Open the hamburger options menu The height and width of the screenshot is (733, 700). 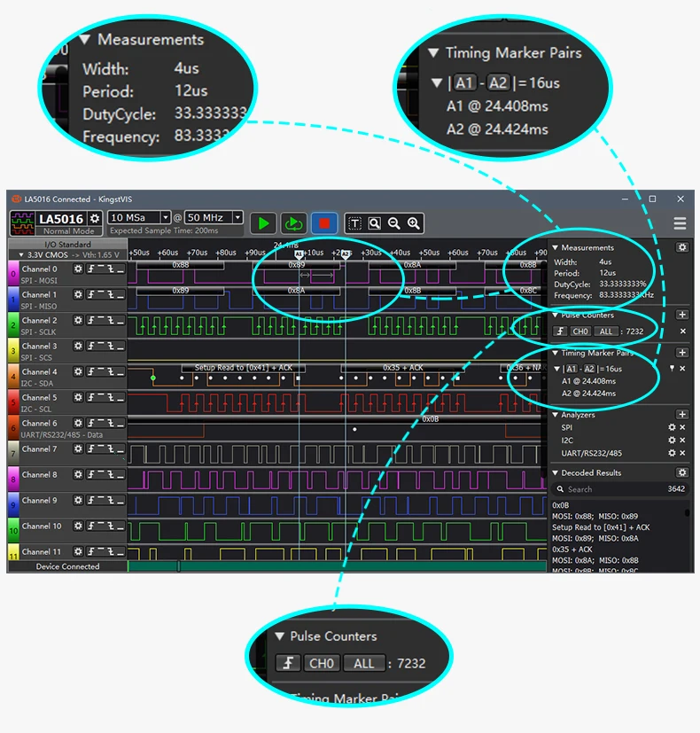(x=680, y=223)
